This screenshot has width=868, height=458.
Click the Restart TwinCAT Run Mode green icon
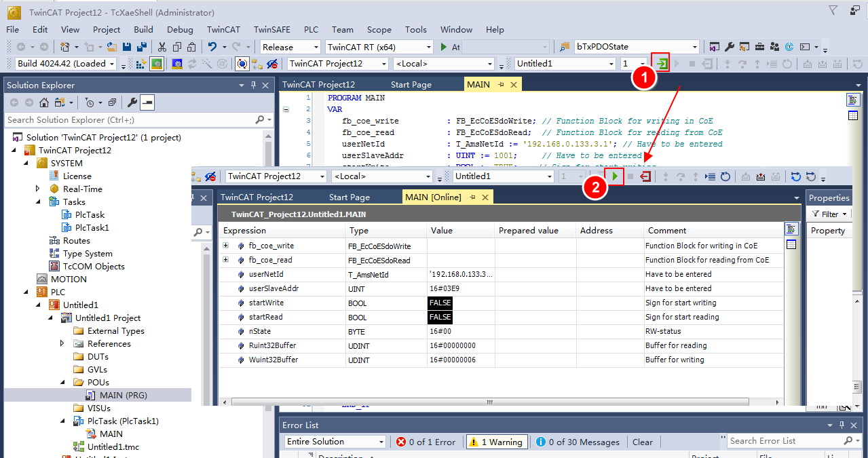coord(156,64)
